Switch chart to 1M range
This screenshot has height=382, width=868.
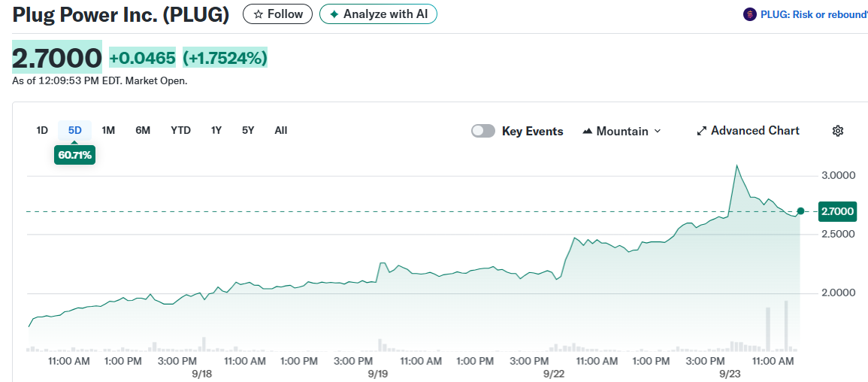tap(108, 131)
